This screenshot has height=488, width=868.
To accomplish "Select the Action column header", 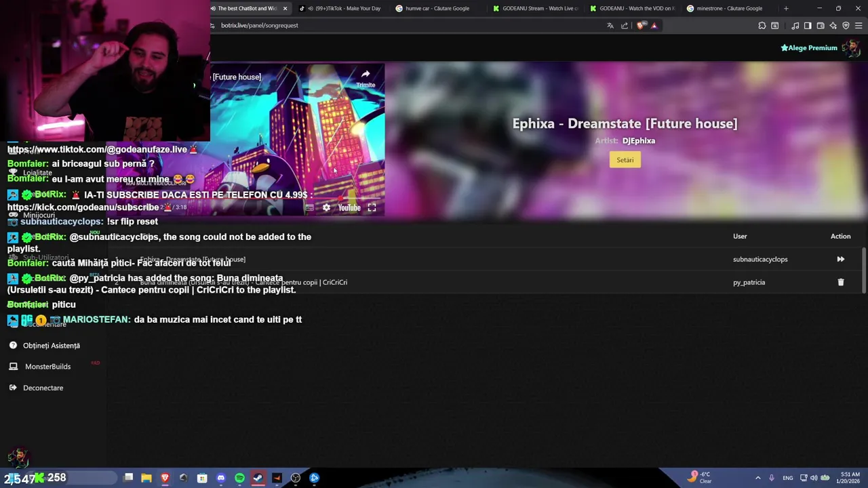I will click(x=840, y=237).
